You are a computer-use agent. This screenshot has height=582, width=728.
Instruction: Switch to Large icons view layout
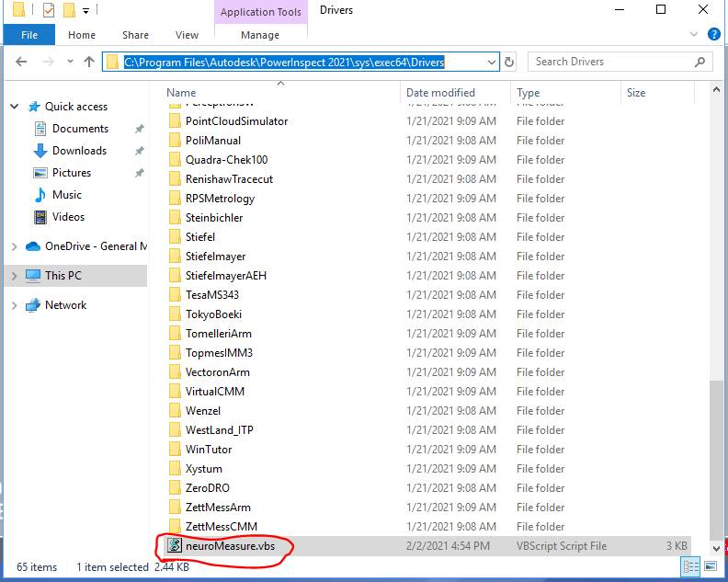coord(711,566)
